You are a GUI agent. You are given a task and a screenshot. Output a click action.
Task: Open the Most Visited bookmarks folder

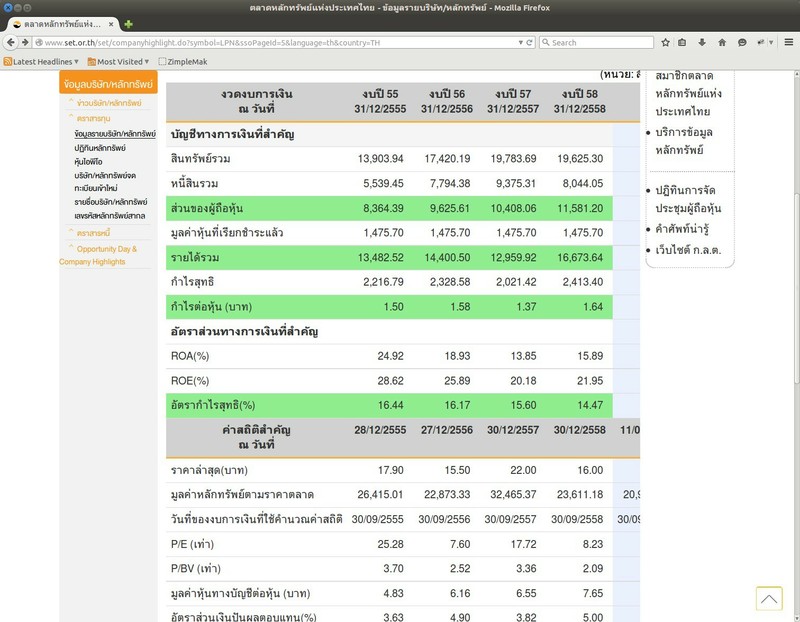[x=118, y=62]
